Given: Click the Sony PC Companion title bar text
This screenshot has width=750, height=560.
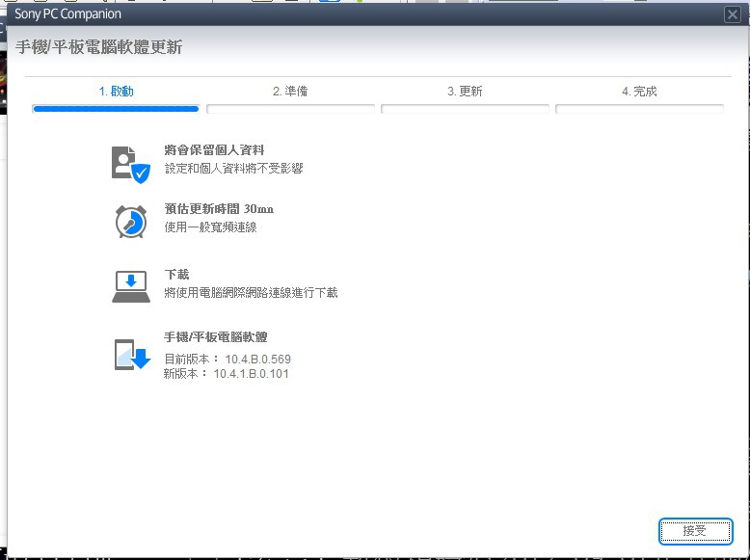Looking at the screenshot, I should [67, 13].
